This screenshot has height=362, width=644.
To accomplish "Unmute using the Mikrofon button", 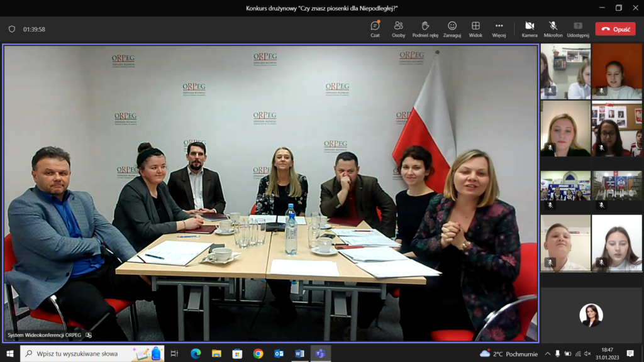I will [x=553, y=29].
